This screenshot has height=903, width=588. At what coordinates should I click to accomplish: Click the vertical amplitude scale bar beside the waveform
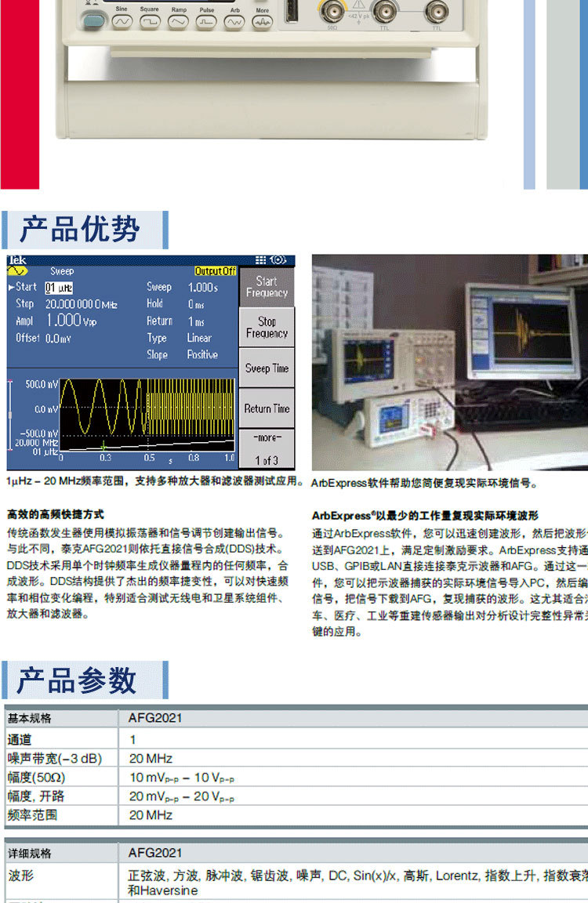click(x=9, y=415)
